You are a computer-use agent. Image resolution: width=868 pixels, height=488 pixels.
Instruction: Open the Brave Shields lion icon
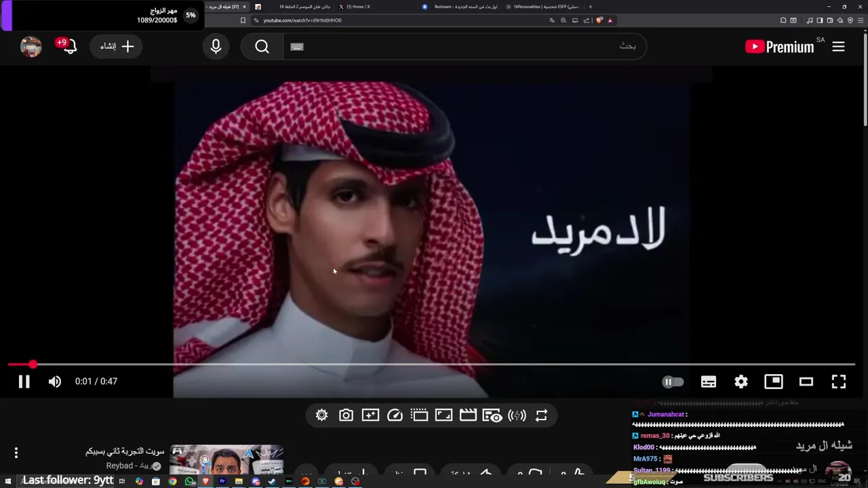click(x=599, y=20)
